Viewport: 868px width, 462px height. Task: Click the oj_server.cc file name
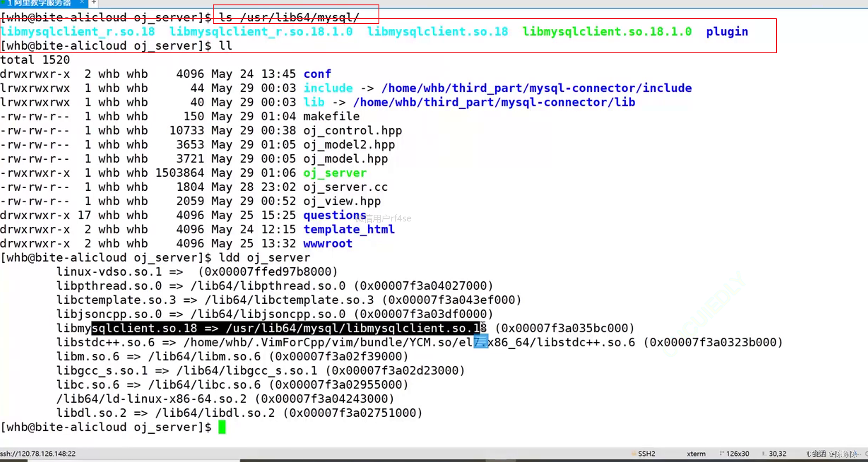[346, 187]
